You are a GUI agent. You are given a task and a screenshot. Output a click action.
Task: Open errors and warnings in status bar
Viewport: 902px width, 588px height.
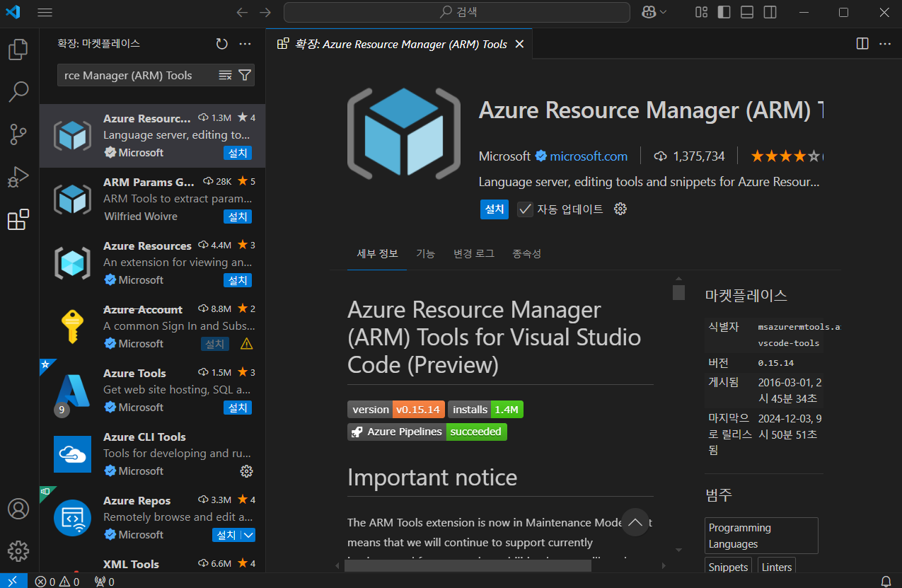point(57,581)
